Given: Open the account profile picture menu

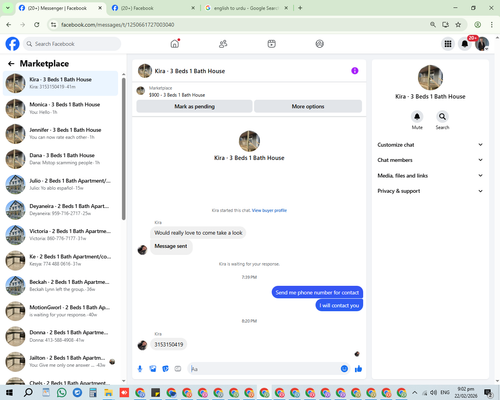Looking at the screenshot, I should 482,44.
